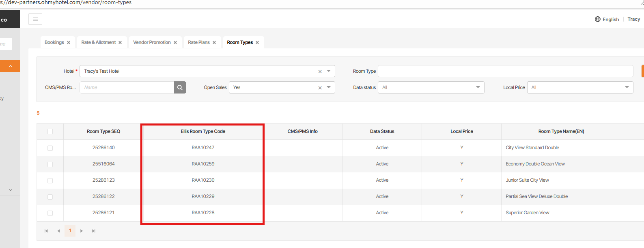The height and width of the screenshot is (248, 644).
Task: Click the hamburger menu icon
Action: [35, 19]
